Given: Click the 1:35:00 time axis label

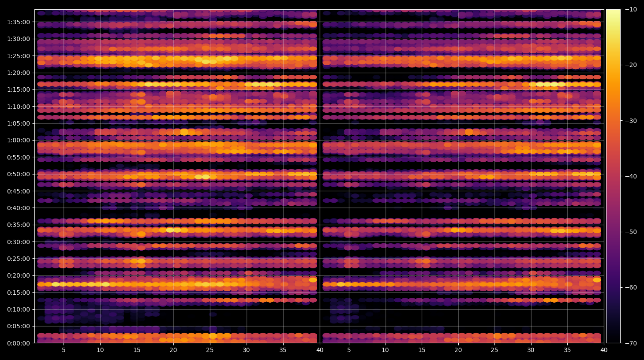Looking at the screenshot, I should (19, 22).
